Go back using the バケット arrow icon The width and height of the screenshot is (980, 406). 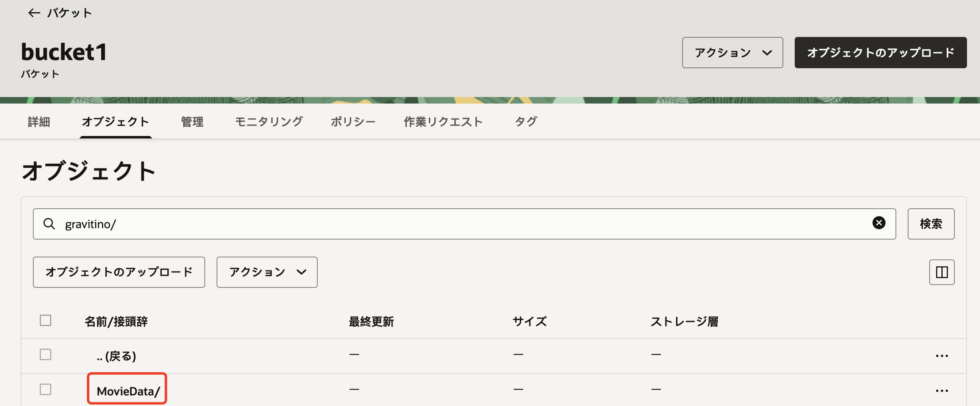click(34, 13)
